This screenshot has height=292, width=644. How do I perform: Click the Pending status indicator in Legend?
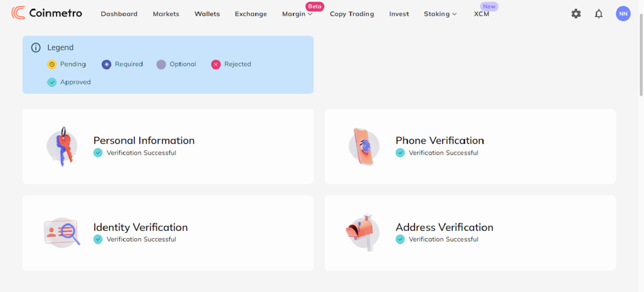(52, 64)
